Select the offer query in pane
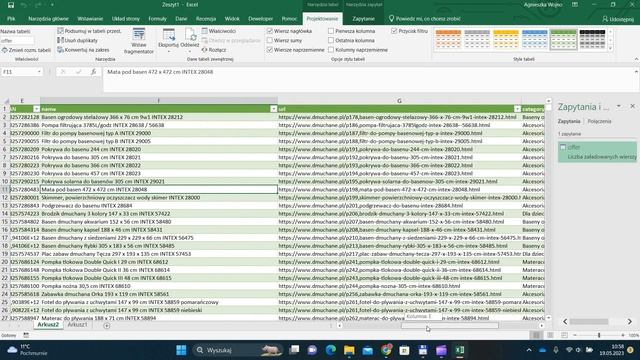 (597, 151)
